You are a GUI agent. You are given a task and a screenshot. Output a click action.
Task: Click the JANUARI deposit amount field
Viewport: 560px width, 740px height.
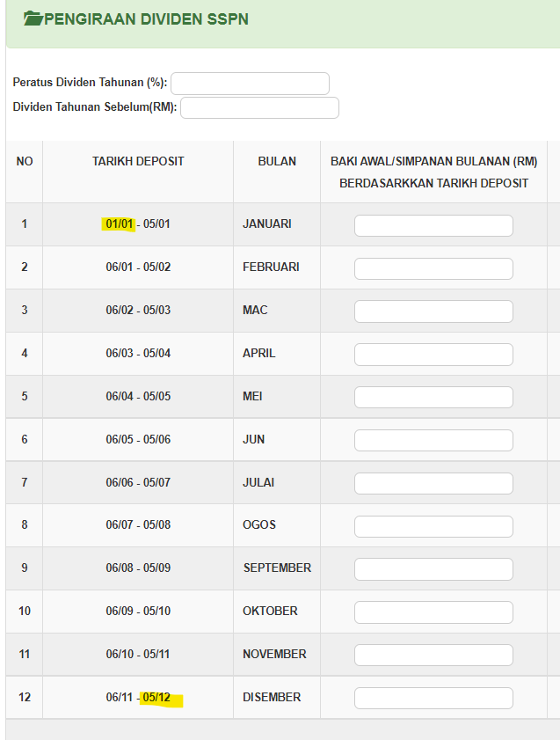[433, 225]
